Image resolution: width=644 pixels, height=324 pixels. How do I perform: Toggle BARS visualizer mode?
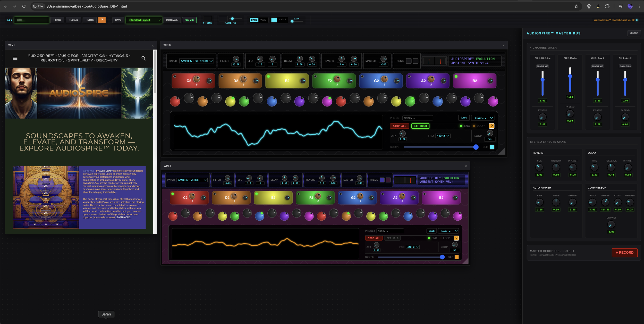(254, 20)
